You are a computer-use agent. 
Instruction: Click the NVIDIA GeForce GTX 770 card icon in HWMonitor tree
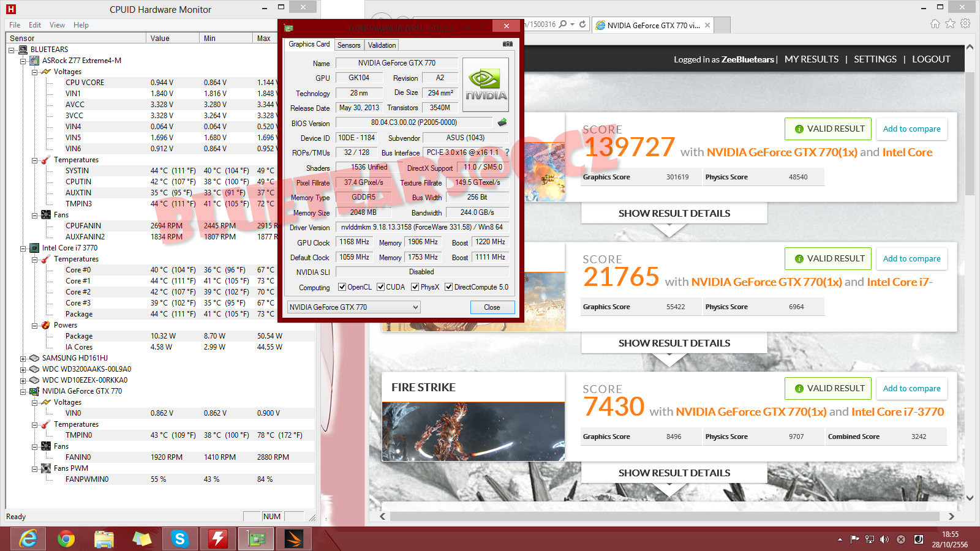(35, 391)
